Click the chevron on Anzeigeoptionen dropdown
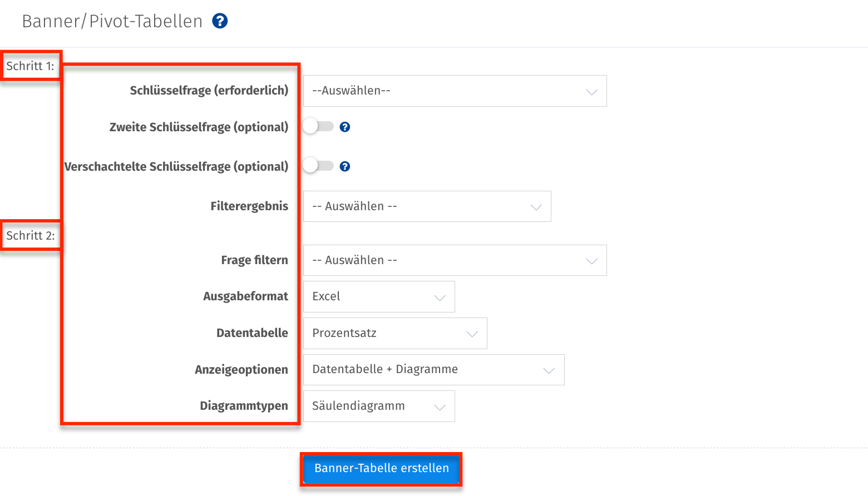The height and width of the screenshot is (496, 868). (x=549, y=369)
